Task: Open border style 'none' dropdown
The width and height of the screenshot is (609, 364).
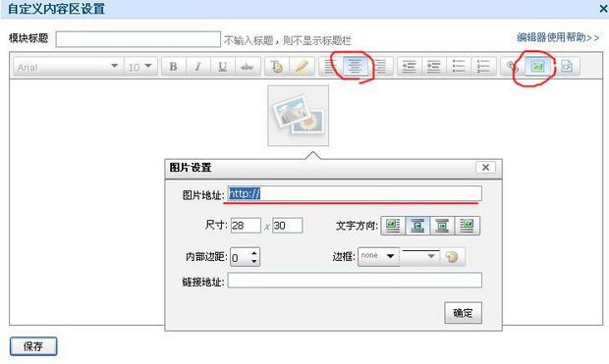Action: (x=378, y=256)
